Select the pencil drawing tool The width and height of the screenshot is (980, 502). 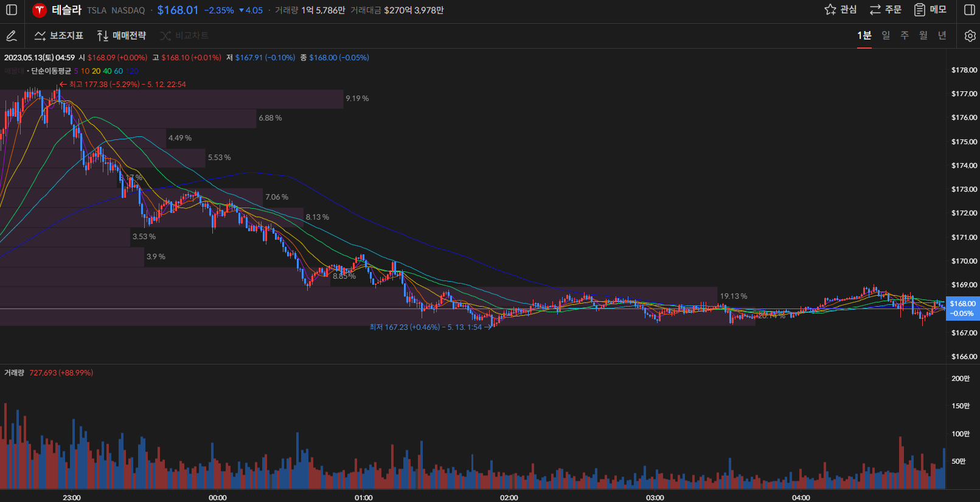tap(12, 36)
